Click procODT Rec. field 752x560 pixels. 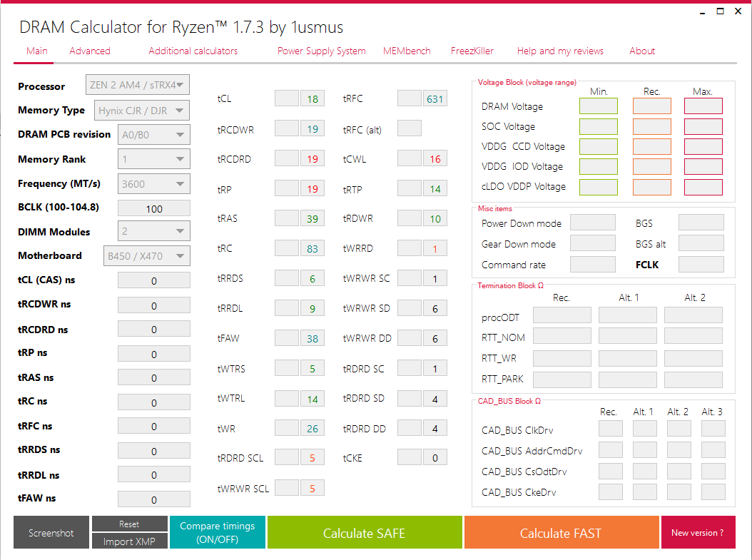[x=562, y=315]
